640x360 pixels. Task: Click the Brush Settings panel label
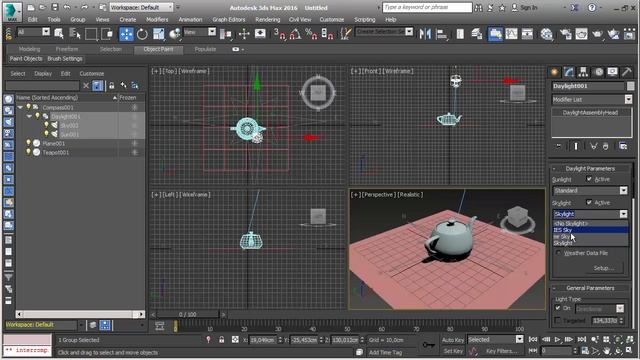click(x=64, y=59)
